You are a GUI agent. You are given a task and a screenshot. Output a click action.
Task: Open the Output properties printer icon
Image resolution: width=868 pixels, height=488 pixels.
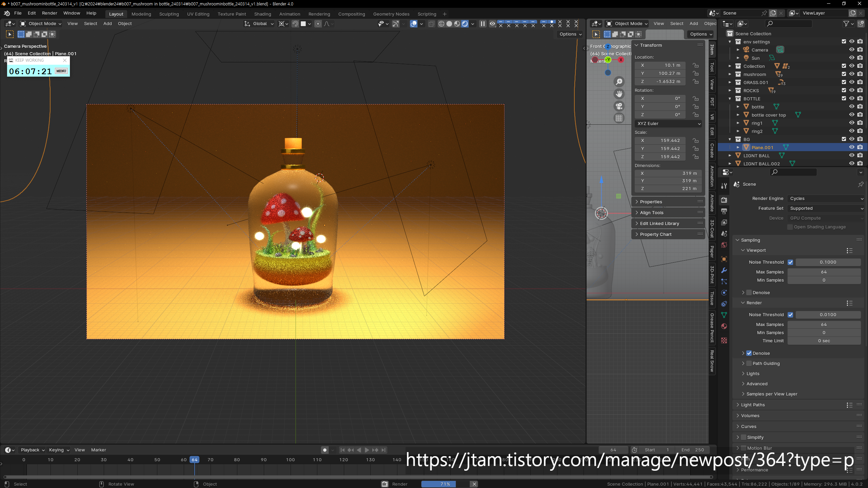coord(724,211)
